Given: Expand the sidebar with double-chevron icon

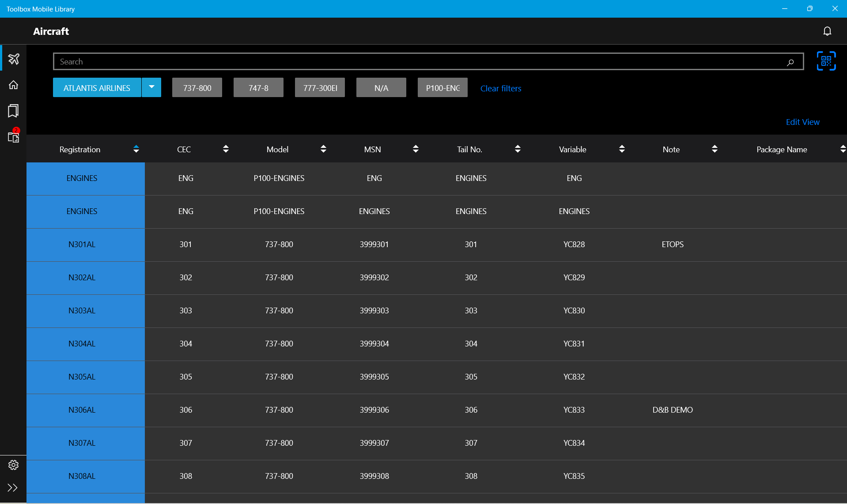Looking at the screenshot, I should pyautogui.click(x=13, y=488).
